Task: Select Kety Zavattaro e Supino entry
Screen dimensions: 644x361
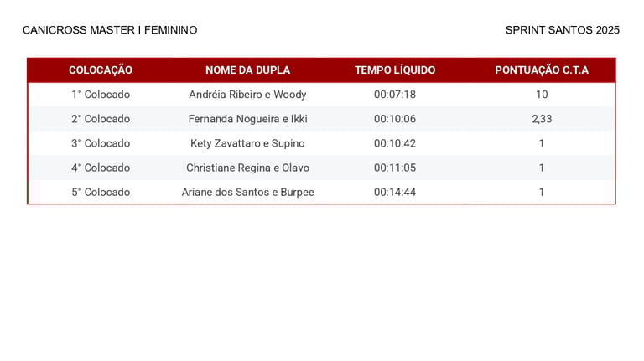Action: (247, 143)
